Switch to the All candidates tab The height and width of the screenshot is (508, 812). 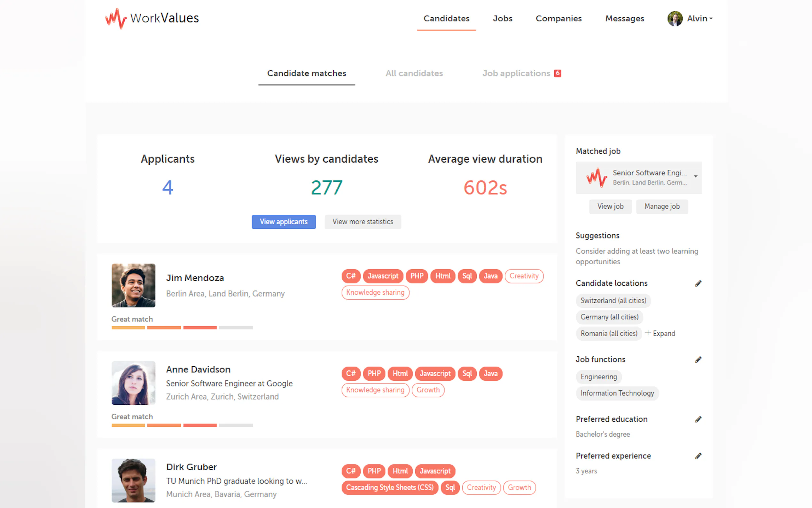(x=414, y=73)
